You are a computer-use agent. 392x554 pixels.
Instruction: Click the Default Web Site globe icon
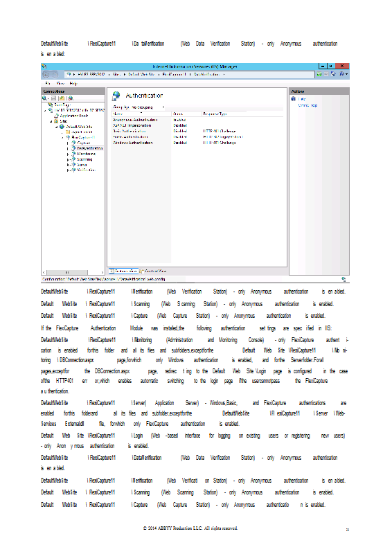click(x=62, y=127)
